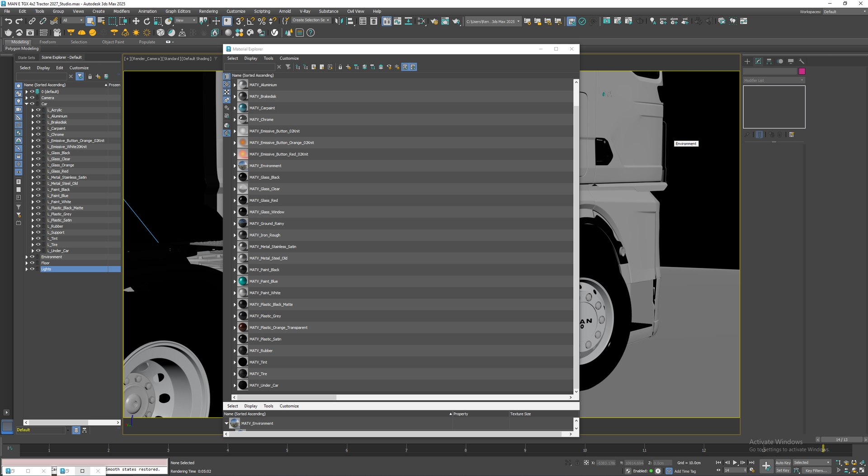
Task: Click the Mirror tool icon
Action: click(339, 21)
